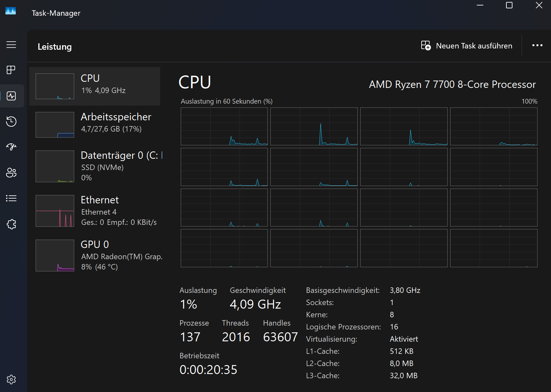
Task: Click the Datenträger 0 mini graph thumbnail
Action: (55, 166)
